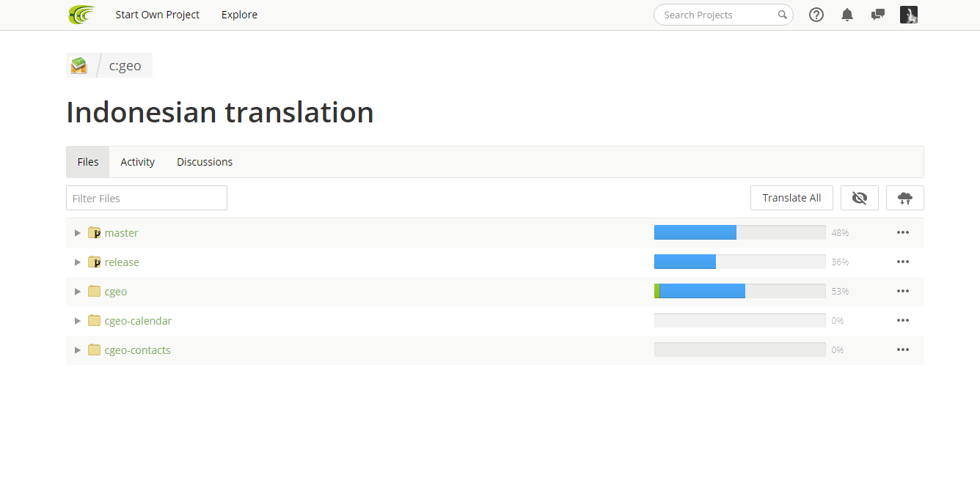
Task: Open options menu for master branch
Action: (x=903, y=233)
